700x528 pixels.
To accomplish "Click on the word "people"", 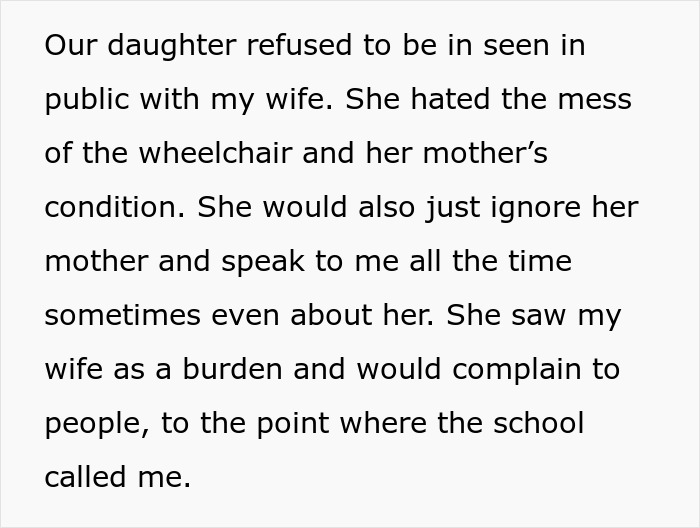I will click(x=91, y=424).
